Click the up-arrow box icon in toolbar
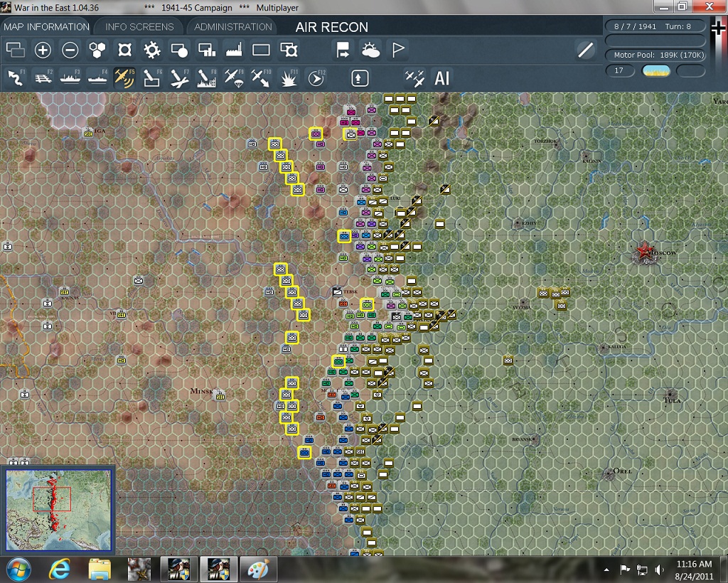 (359, 78)
